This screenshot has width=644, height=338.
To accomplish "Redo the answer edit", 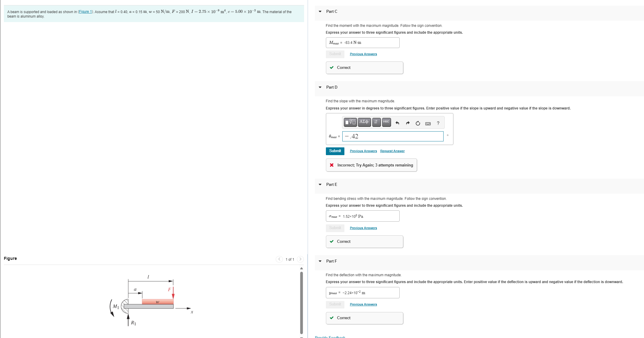I will (x=408, y=123).
